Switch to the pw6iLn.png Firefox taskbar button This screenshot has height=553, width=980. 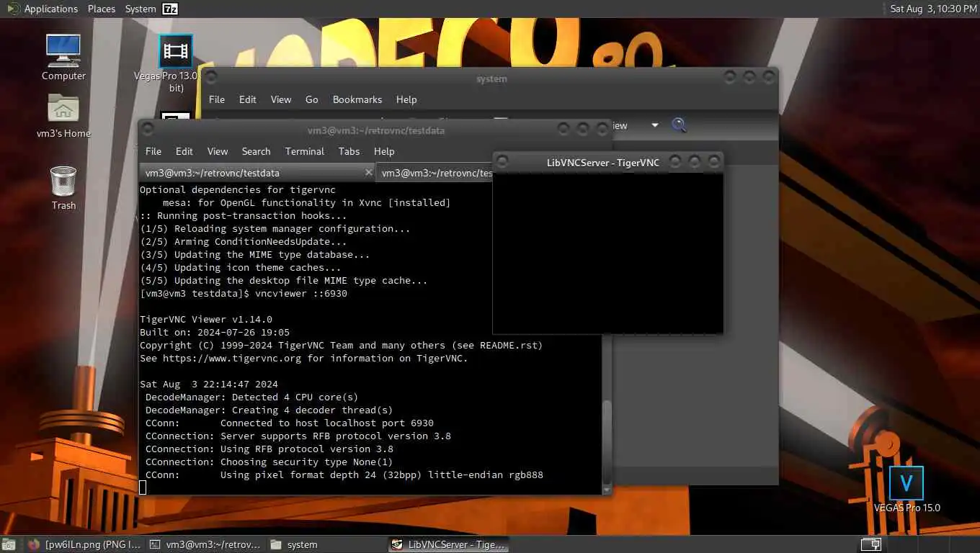84,544
